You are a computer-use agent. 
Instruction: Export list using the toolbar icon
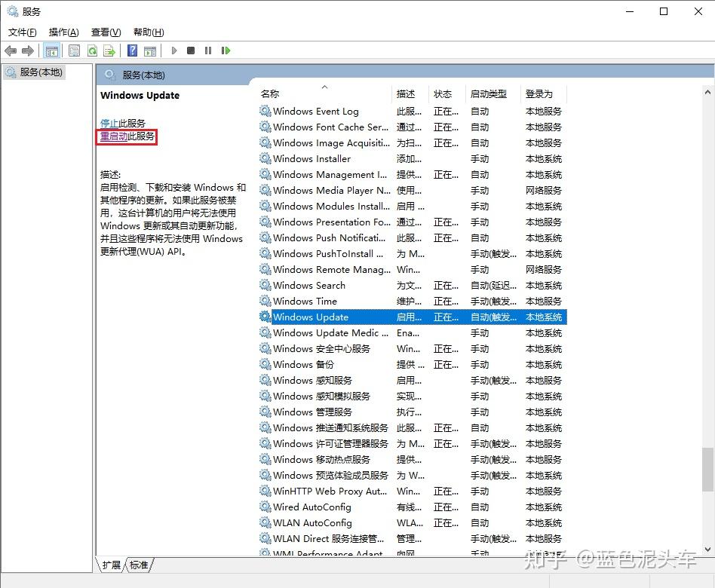point(109,51)
